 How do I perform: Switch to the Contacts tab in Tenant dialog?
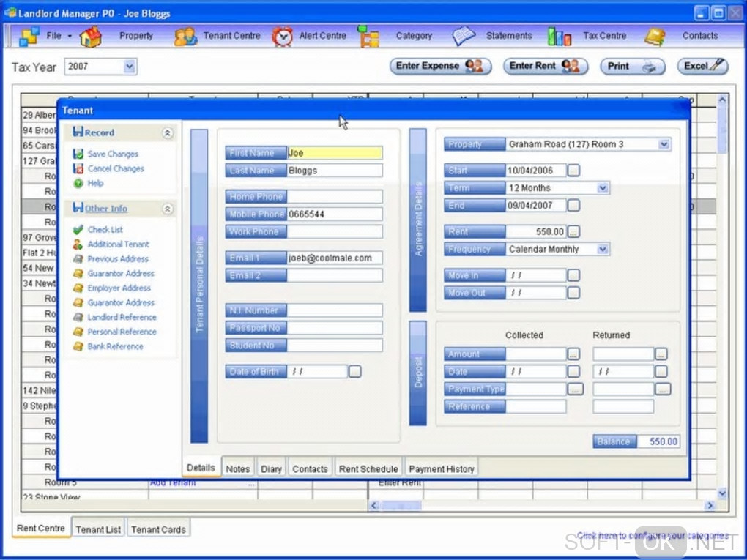[310, 469]
